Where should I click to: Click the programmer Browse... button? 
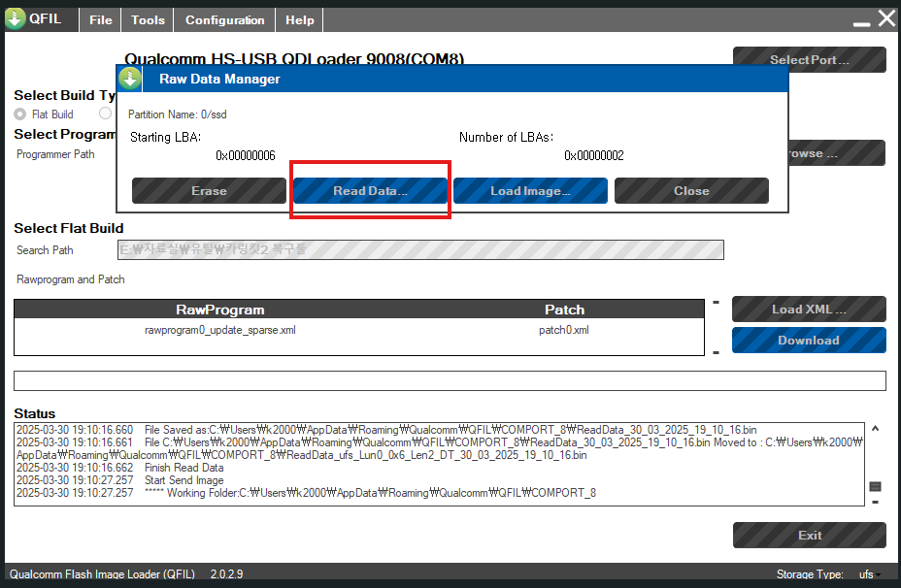[837, 153]
